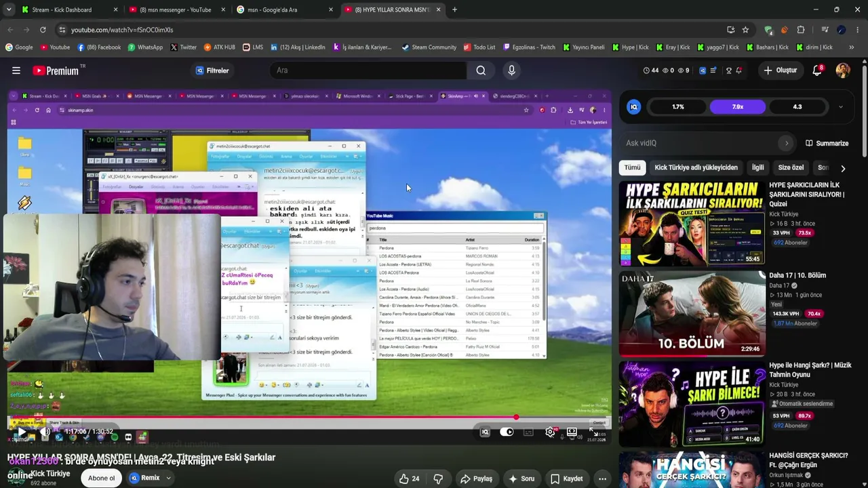Click the vidIQ icon in player controls
868x488 pixels.
click(485, 432)
